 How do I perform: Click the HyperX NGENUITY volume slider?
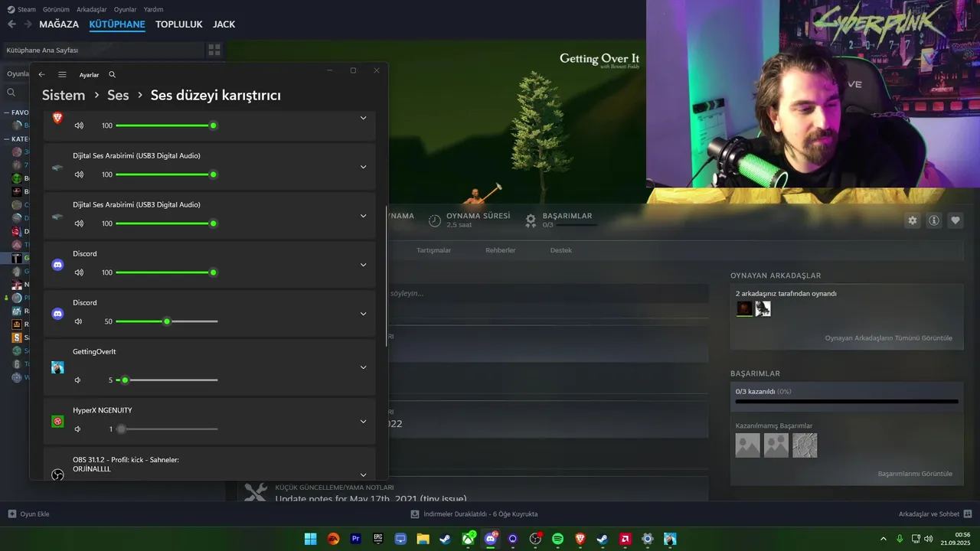click(167, 429)
